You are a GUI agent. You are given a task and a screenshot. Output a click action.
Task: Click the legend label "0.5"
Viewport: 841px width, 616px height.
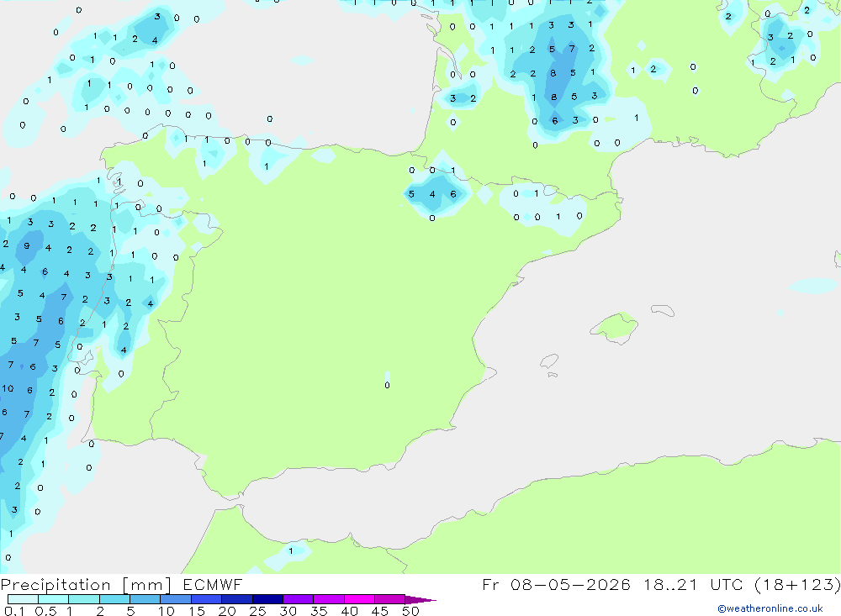tap(45, 611)
